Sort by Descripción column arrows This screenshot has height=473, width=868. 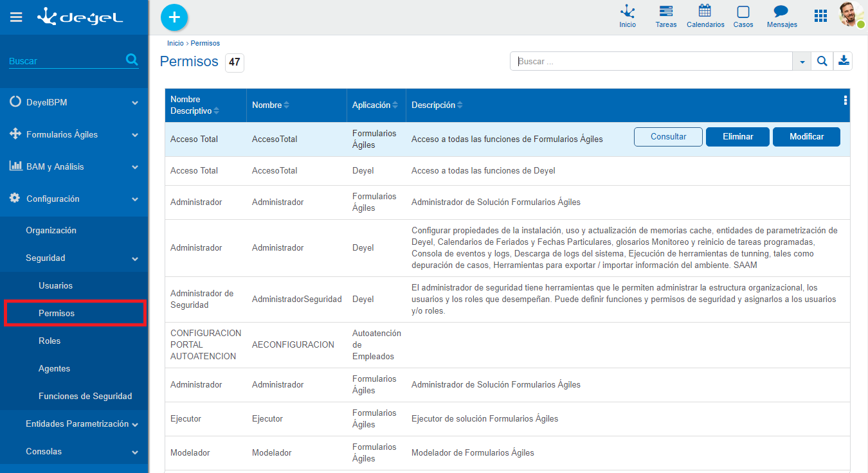coord(460,105)
